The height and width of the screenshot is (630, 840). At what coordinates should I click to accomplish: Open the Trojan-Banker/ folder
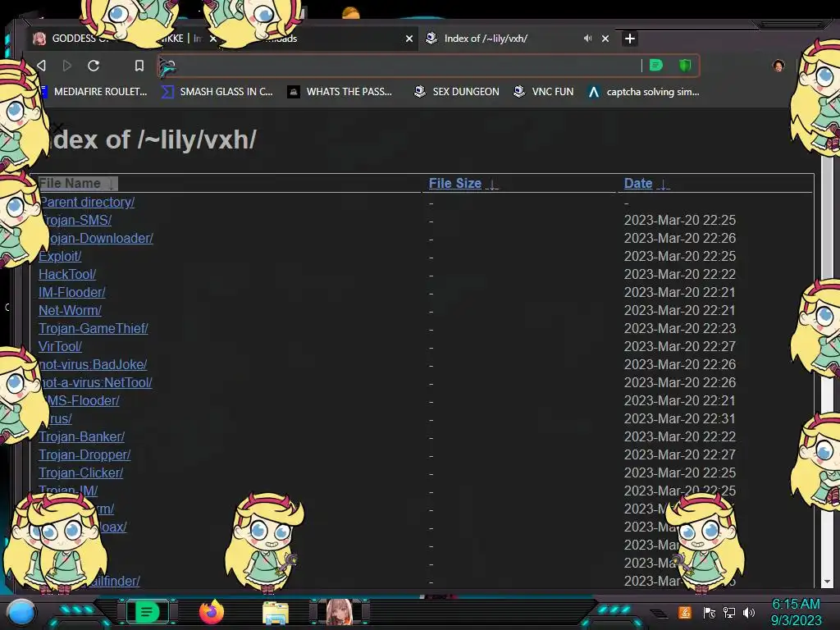tap(81, 436)
